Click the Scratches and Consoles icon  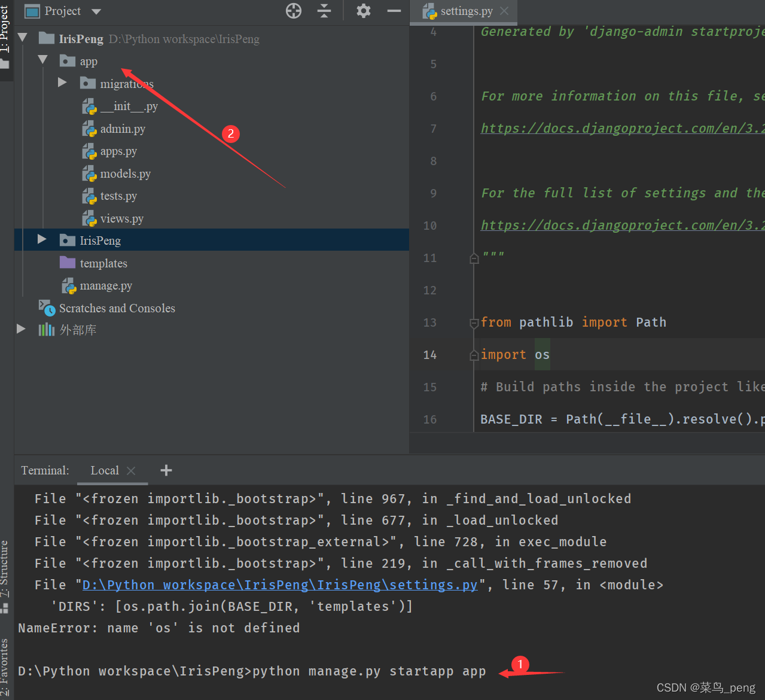(47, 308)
